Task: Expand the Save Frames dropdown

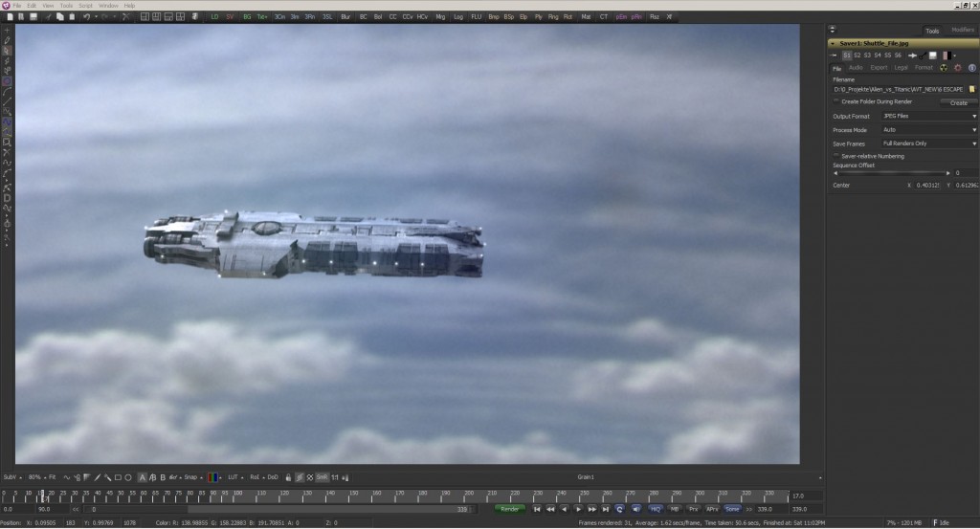Action: (926, 143)
